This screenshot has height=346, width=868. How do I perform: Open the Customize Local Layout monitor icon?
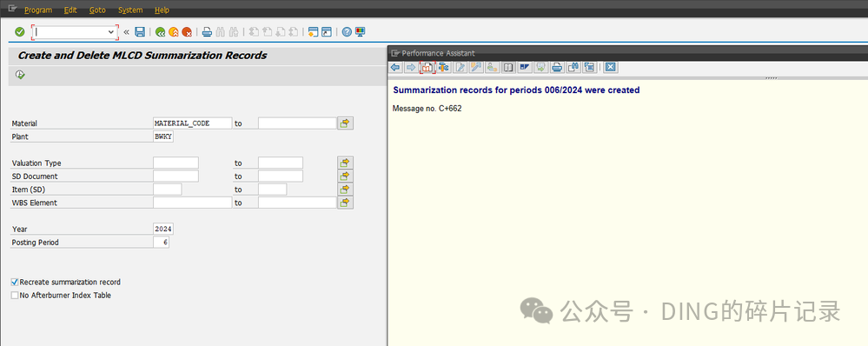(x=361, y=32)
